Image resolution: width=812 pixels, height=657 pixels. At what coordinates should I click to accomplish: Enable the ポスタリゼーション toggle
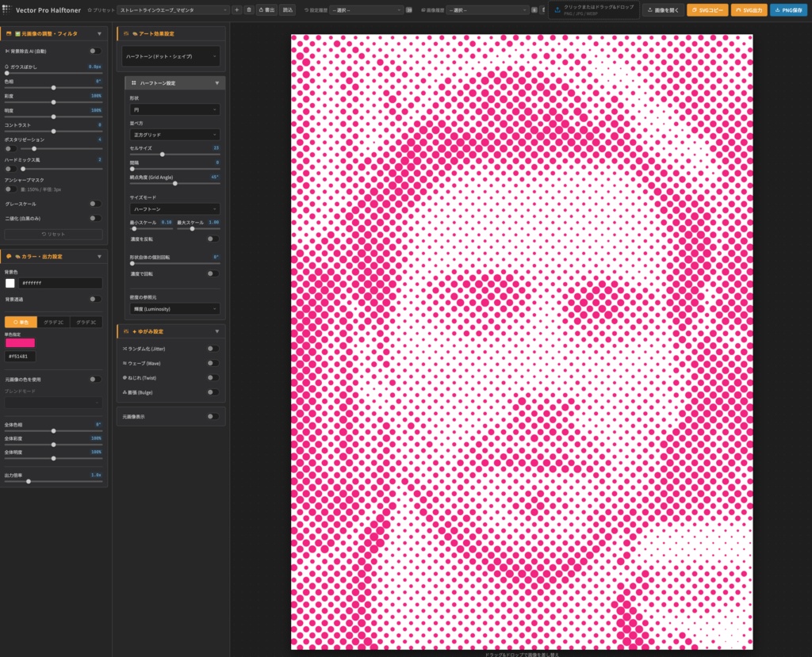[x=10, y=148]
